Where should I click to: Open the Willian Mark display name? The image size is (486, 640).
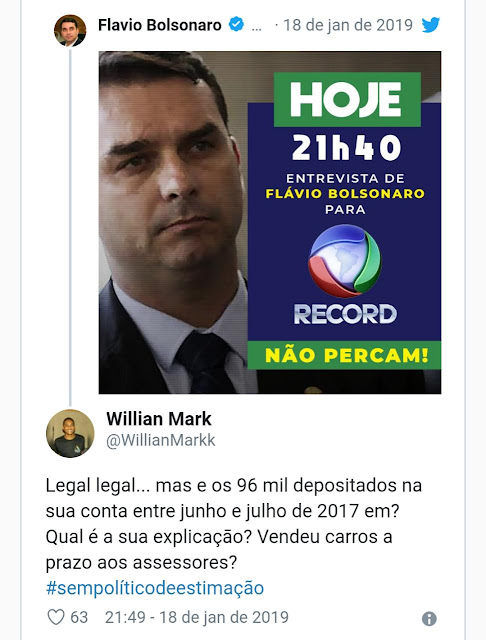[x=159, y=419]
